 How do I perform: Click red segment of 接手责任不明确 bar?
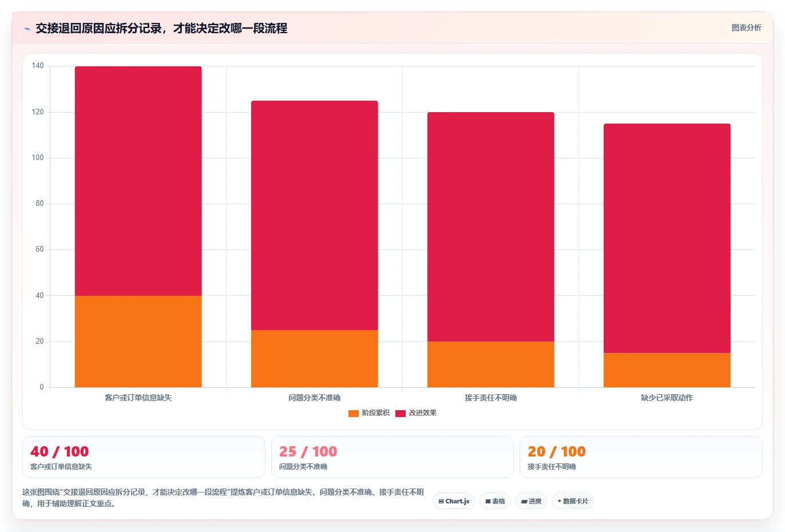491,227
